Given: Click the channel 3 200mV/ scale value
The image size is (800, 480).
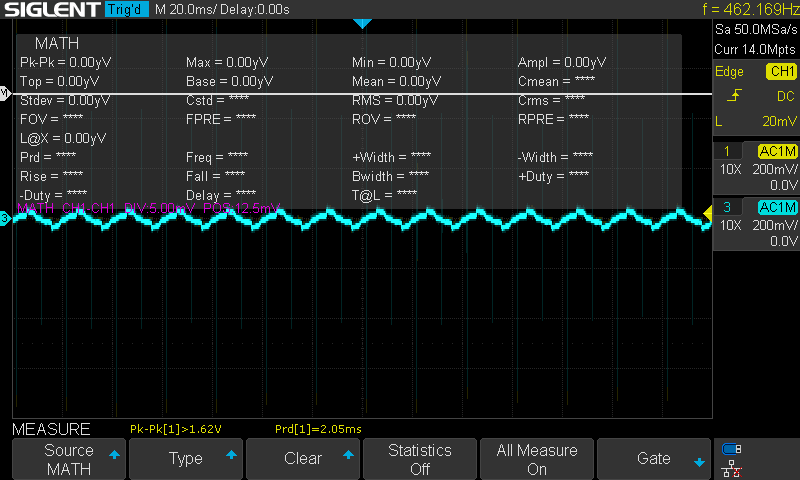Looking at the screenshot, I should click(x=774, y=225).
